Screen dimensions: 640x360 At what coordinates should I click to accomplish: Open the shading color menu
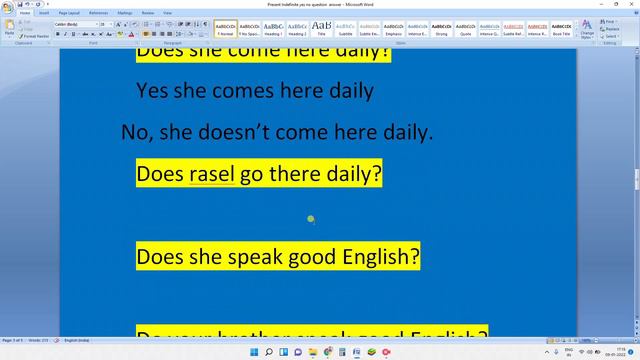click(x=191, y=34)
